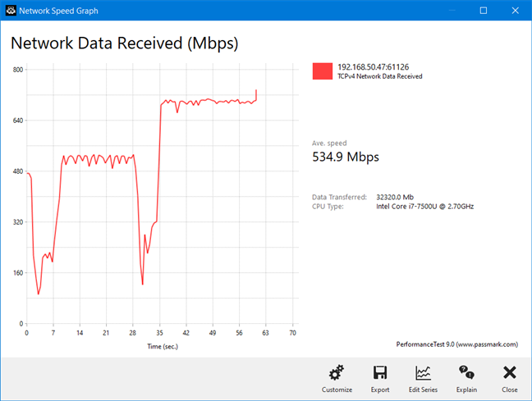Click the 534.9 Mbps average speed value
Viewport: 532px width, 401px height.
[346, 157]
